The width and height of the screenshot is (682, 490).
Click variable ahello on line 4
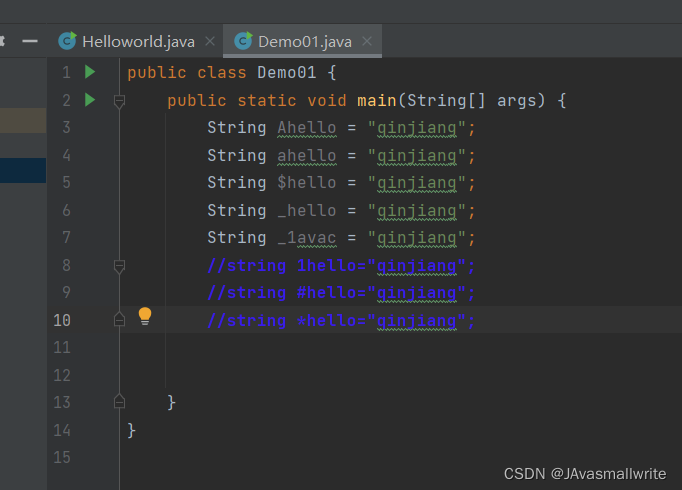click(307, 156)
